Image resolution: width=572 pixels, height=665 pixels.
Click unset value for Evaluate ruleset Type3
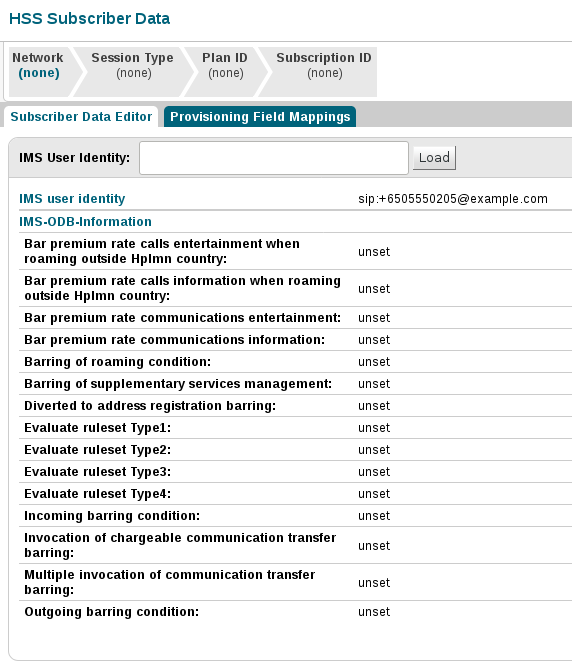click(x=374, y=472)
